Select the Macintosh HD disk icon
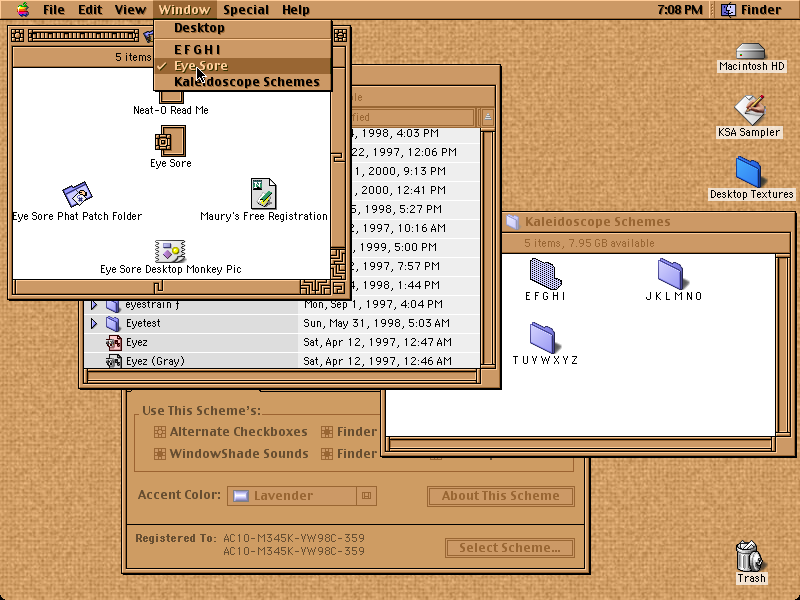Viewport: 800px width, 600px height. pos(751,52)
